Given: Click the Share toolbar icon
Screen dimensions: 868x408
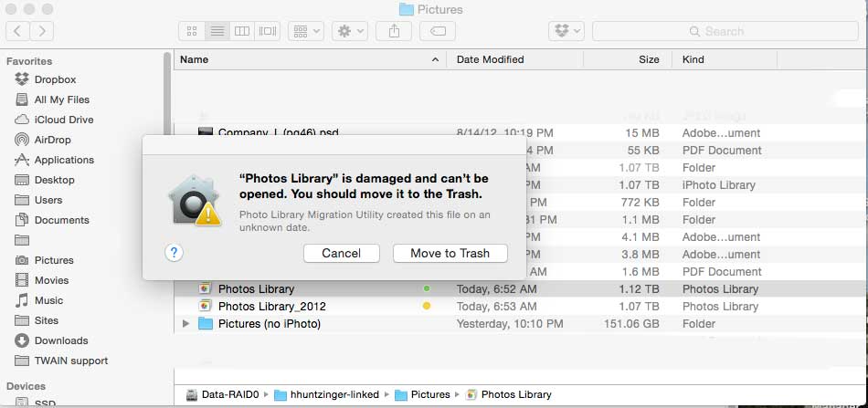Looking at the screenshot, I should [x=394, y=31].
